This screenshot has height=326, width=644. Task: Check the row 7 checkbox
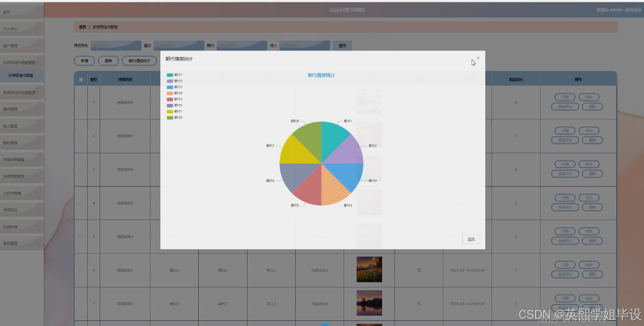81,303
